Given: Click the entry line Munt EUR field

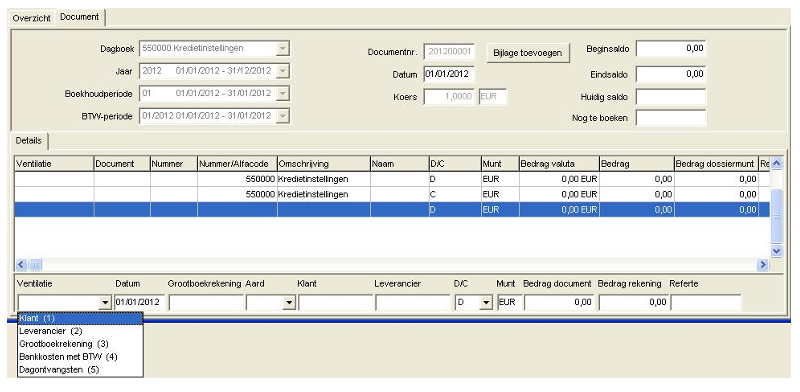Looking at the screenshot, I should coord(509,302).
